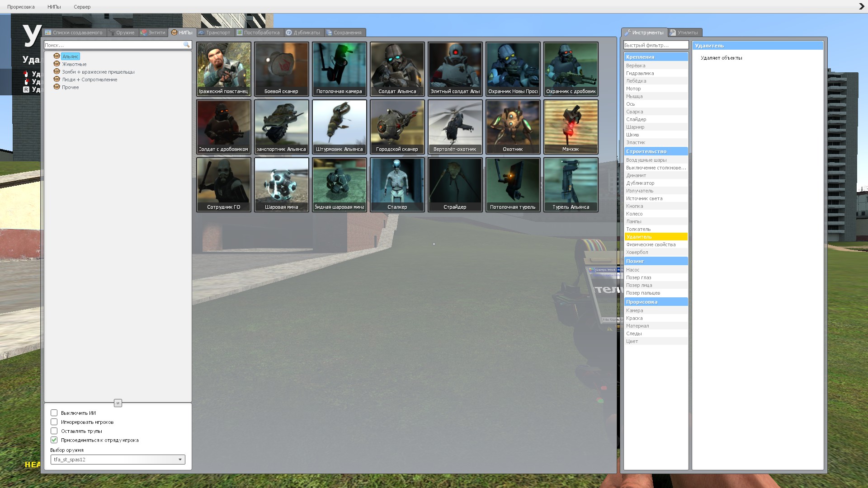Open the Сохранения tab
This screenshot has width=868, height=488.
coord(344,33)
